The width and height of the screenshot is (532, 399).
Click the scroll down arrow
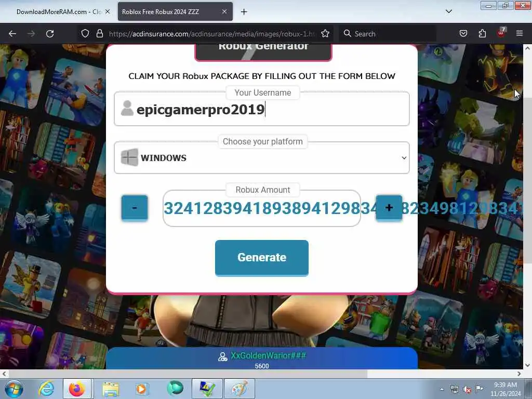tap(527, 365)
